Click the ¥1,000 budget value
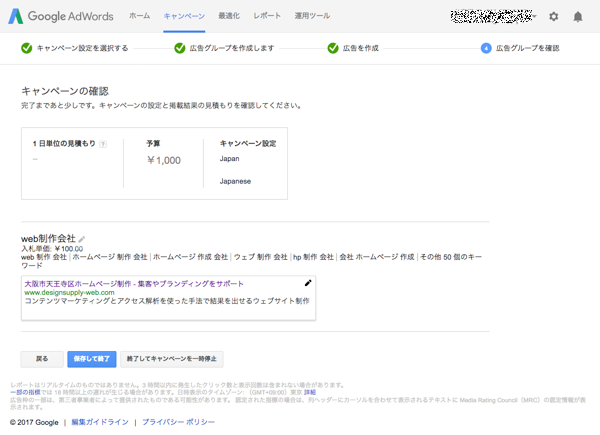This screenshot has width=600, height=435. (164, 160)
